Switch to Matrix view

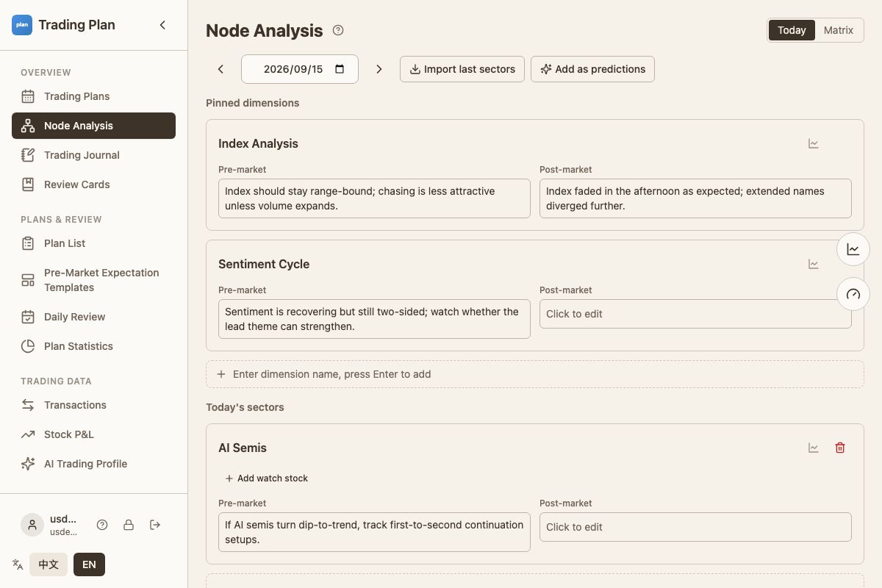point(839,30)
